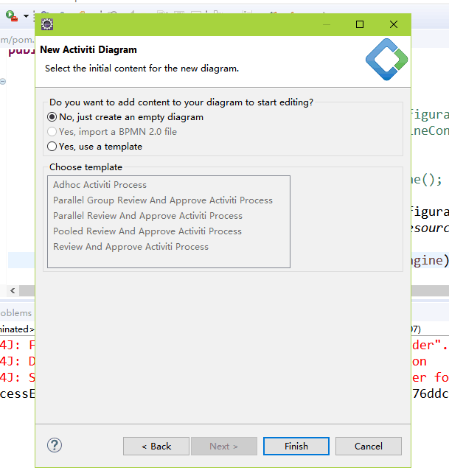449x476 pixels.
Task: Click the dialog's Eclipse gear title icon
Action: (x=47, y=24)
